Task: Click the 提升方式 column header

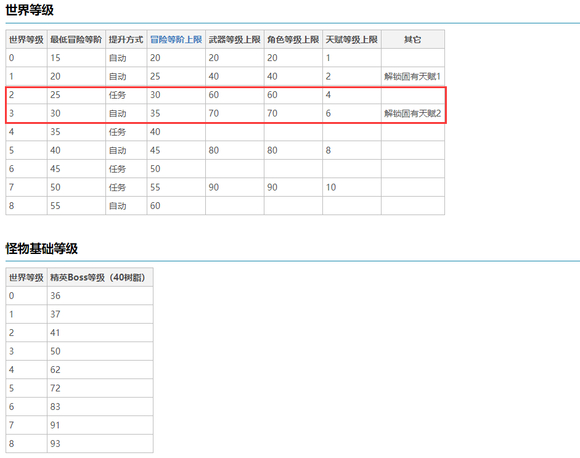Action: [126, 40]
